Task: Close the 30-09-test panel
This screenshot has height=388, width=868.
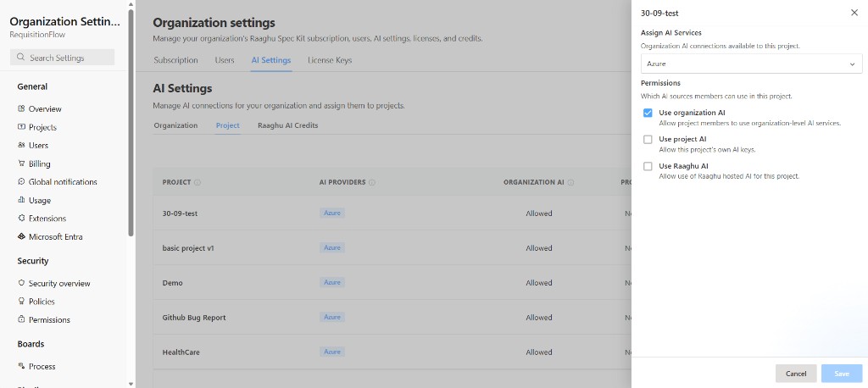Action: click(854, 13)
